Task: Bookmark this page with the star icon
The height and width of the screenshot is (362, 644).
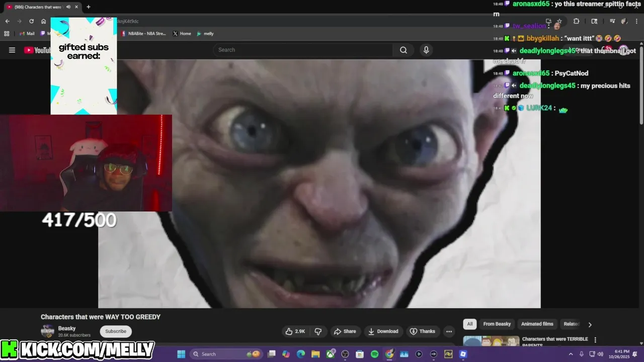Action: pyautogui.click(x=559, y=21)
